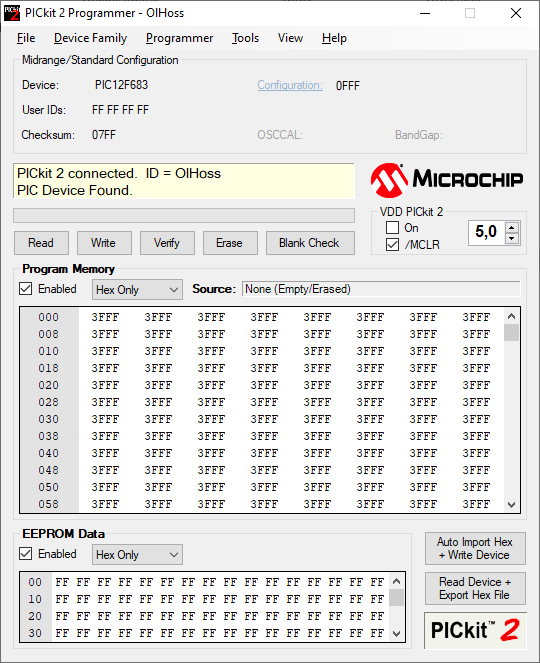Toggle Program Memory Enabled checkbox
The width and height of the screenshot is (540, 663).
(x=26, y=289)
